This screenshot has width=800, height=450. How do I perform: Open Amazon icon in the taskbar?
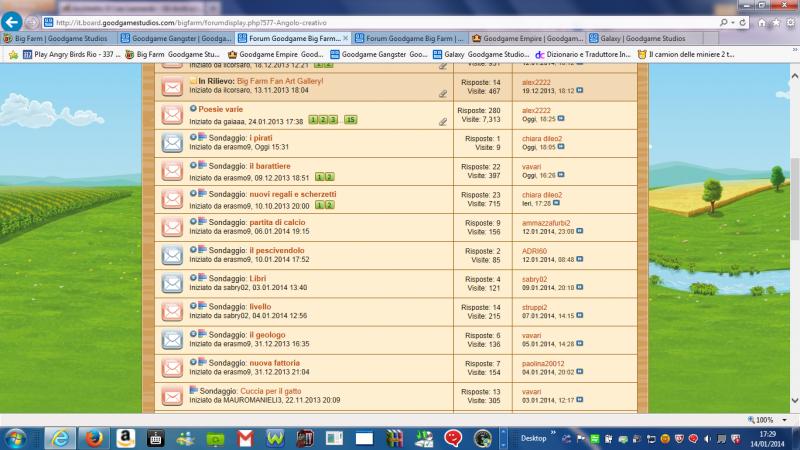125,438
